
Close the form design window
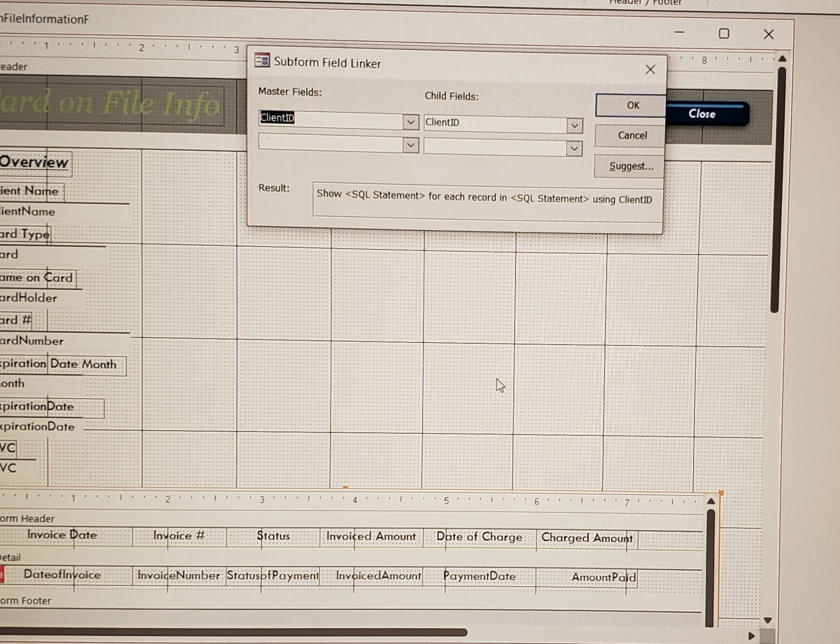pyautogui.click(x=768, y=34)
